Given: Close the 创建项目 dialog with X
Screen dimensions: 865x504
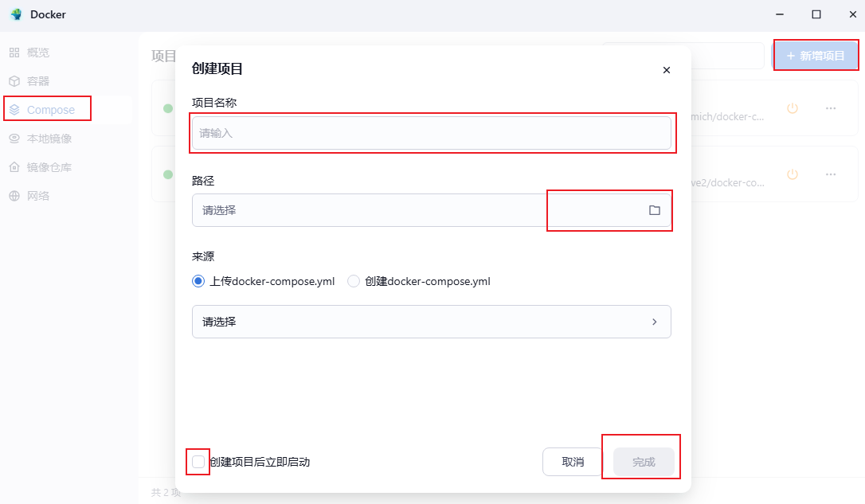Looking at the screenshot, I should point(667,70).
